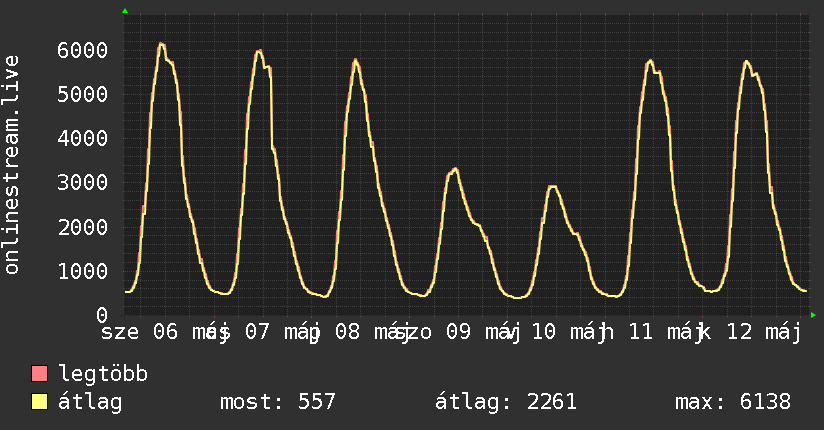Screen dimensions: 824x430
Task: Click the 'szo 09 máj' date label
Action: (x=457, y=332)
